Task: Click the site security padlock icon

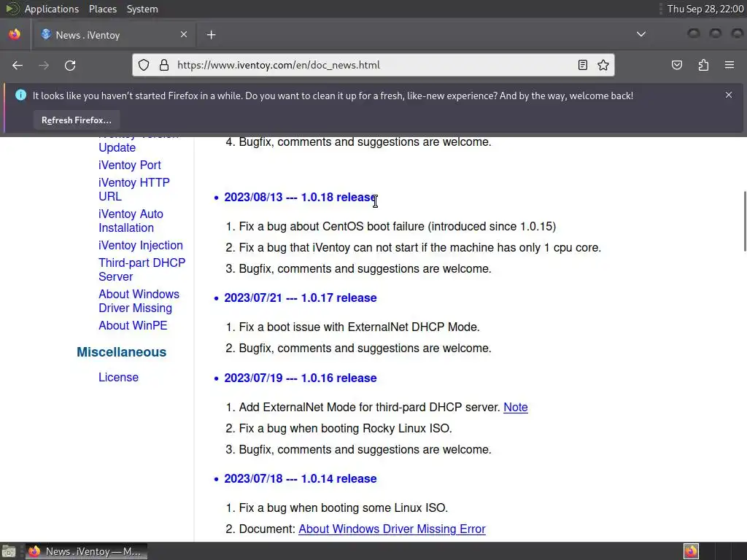Action: tap(164, 65)
